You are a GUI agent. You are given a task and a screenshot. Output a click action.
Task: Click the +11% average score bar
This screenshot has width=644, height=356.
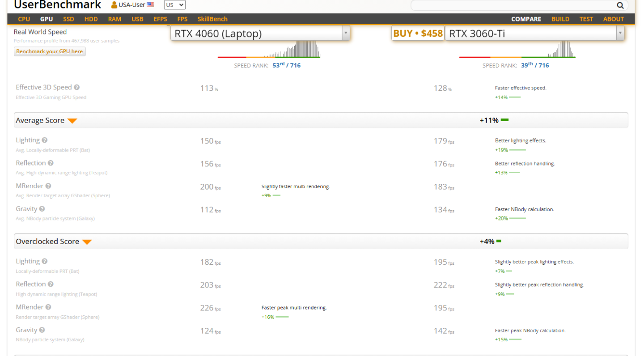point(504,120)
